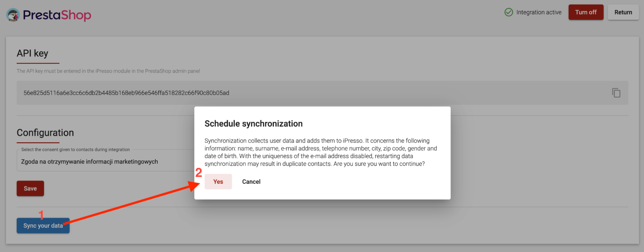Click the Integration active status label
Screen dimensions: 644x252
coord(539,12)
